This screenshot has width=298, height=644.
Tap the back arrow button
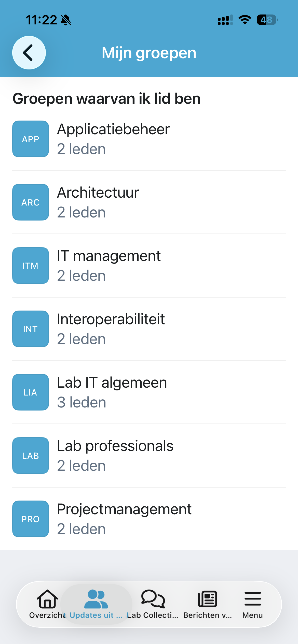tap(29, 53)
